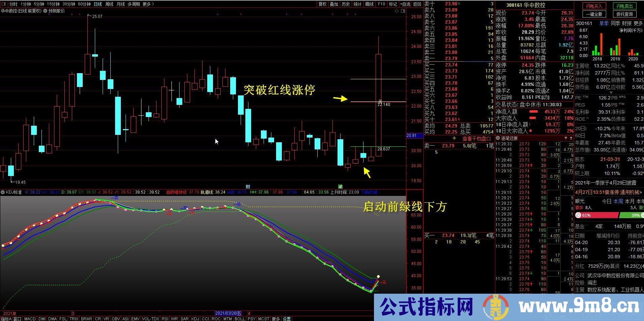Click the 一键全撤 cancel all button
This screenshot has width=644, height=321.
594,14
